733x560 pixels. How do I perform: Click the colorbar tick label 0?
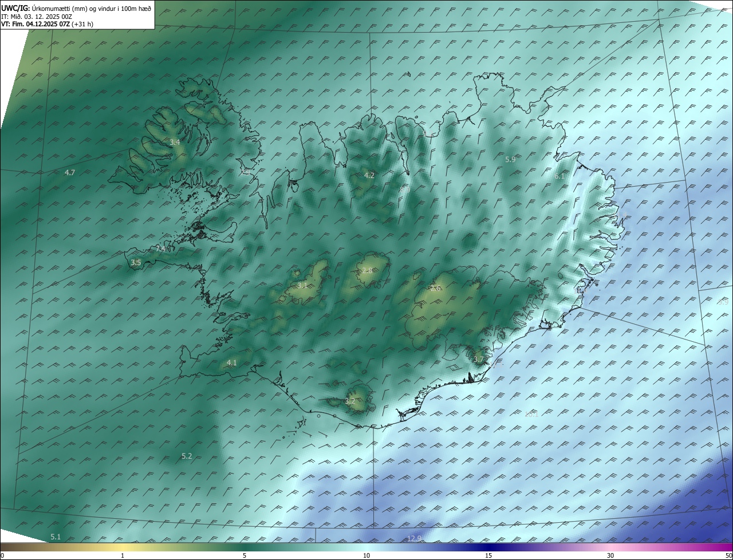[x=2, y=555]
